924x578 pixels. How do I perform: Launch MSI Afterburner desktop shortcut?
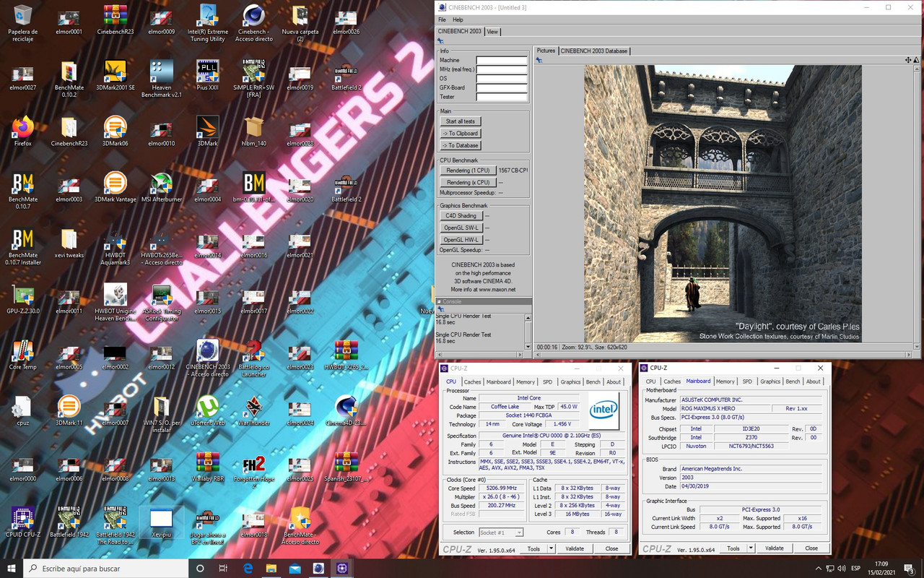point(161,187)
